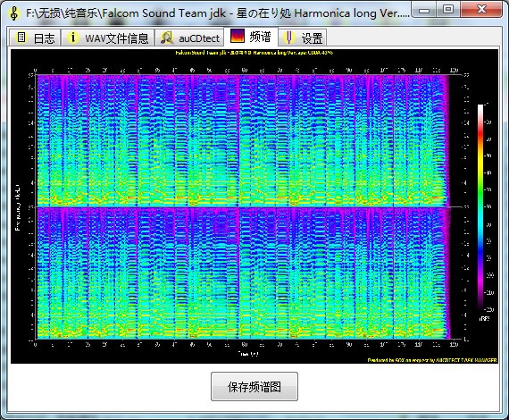The height and width of the screenshot is (420, 509).
Task: Go to the 设置 tab
Action: [302, 38]
